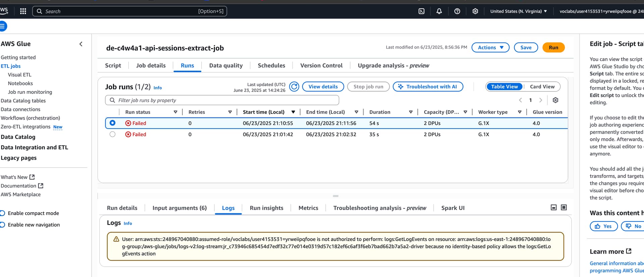Open the Actions dropdown menu
644x277 pixels.
click(490, 48)
